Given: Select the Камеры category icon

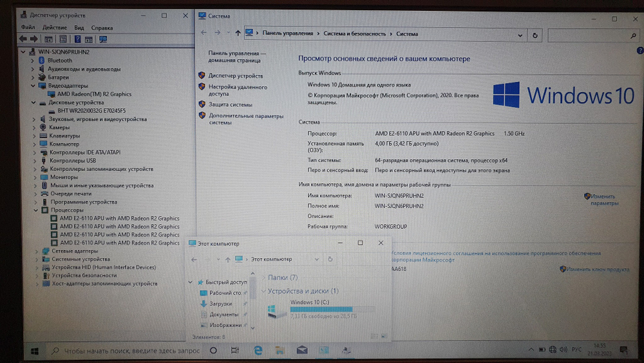Looking at the screenshot, I should coord(43,128).
